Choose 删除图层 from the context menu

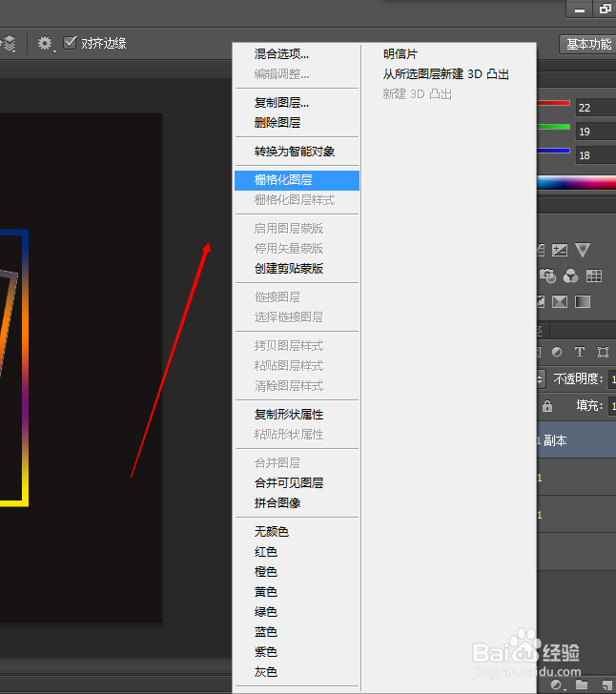(277, 123)
